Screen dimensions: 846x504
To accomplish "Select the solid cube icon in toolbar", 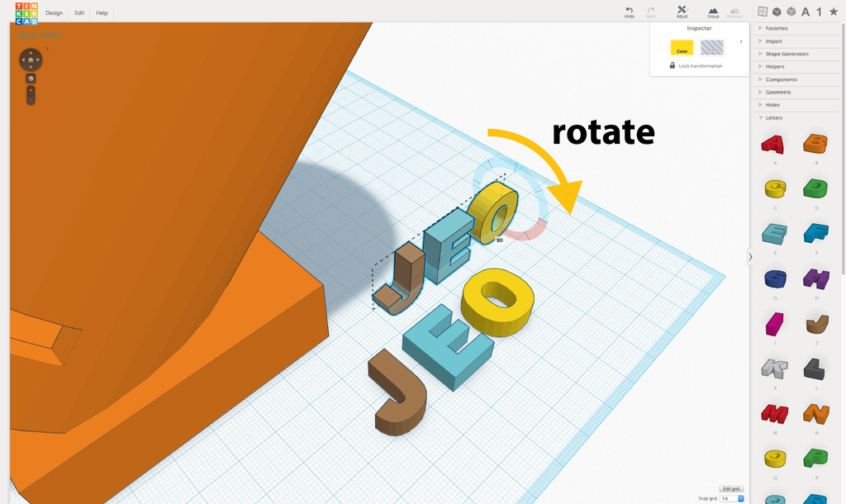I will click(777, 12).
